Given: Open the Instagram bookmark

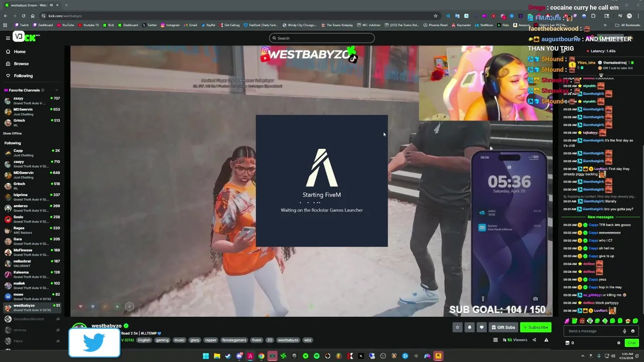Looking at the screenshot, I should pyautogui.click(x=170, y=25).
